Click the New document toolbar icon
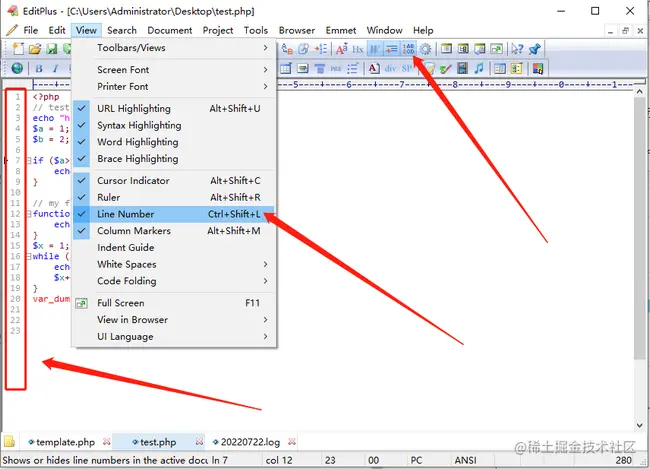Viewport: 650px width, 469px height. [18, 49]
